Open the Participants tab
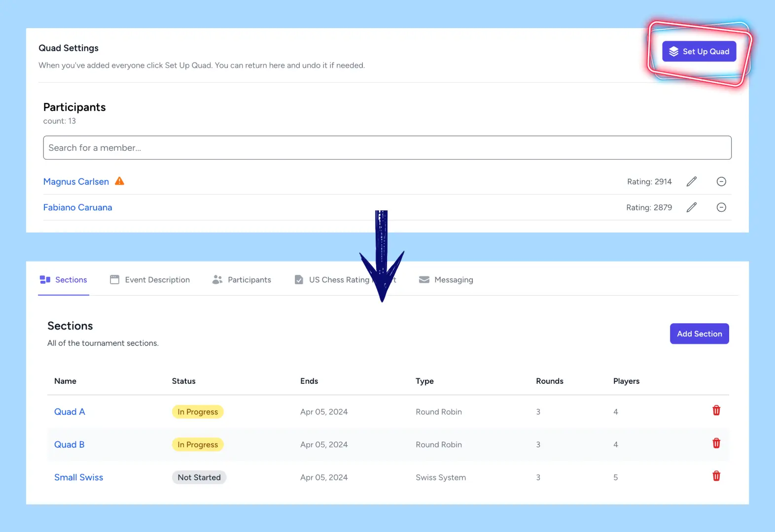Screen dimensions: 775x532 [242, 280]
